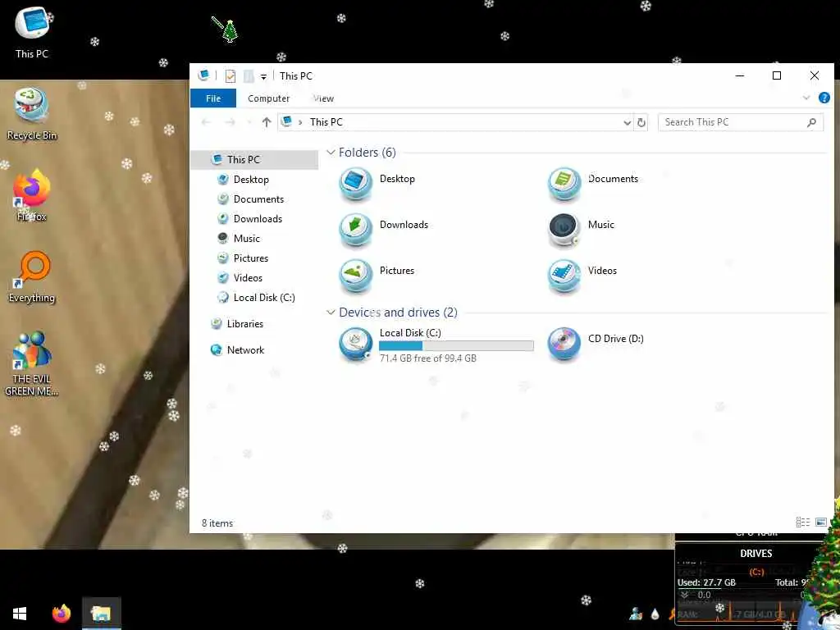This screenshot has height=630, width=840.
Task: Click the Forward navigation arrow
Action: [x=230, y=122]
